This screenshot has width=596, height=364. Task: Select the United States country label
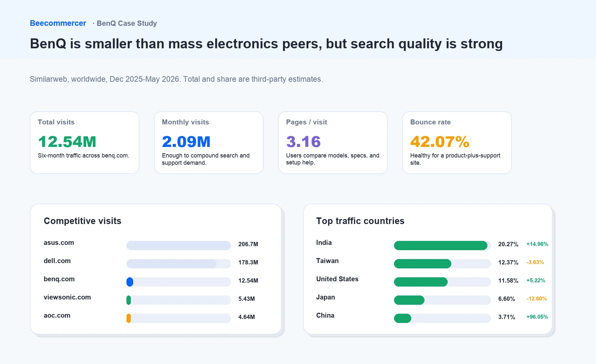pos(337,279)
